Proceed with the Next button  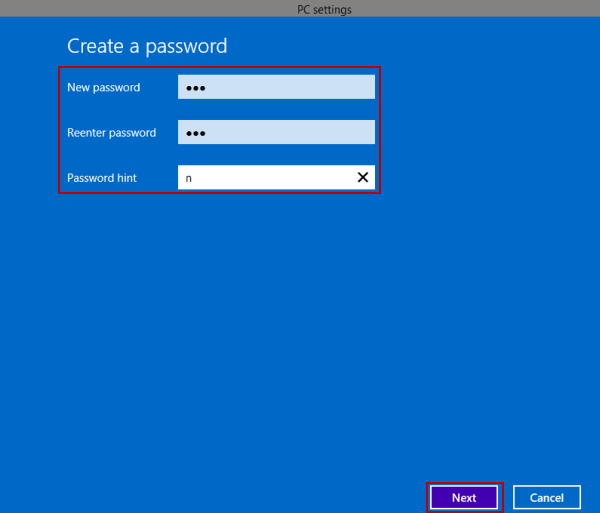click(464, 498)
